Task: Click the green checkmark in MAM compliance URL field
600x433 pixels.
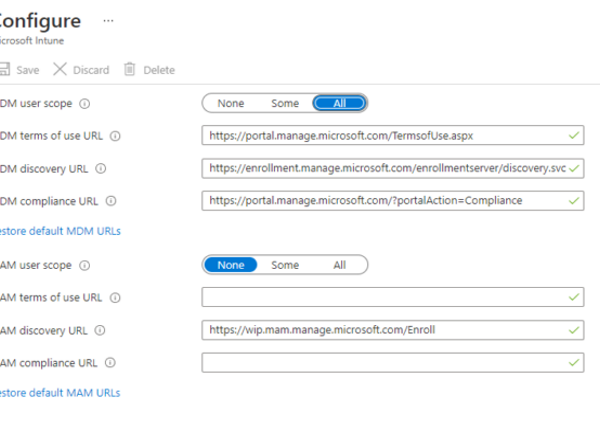Action: (574, 362)
